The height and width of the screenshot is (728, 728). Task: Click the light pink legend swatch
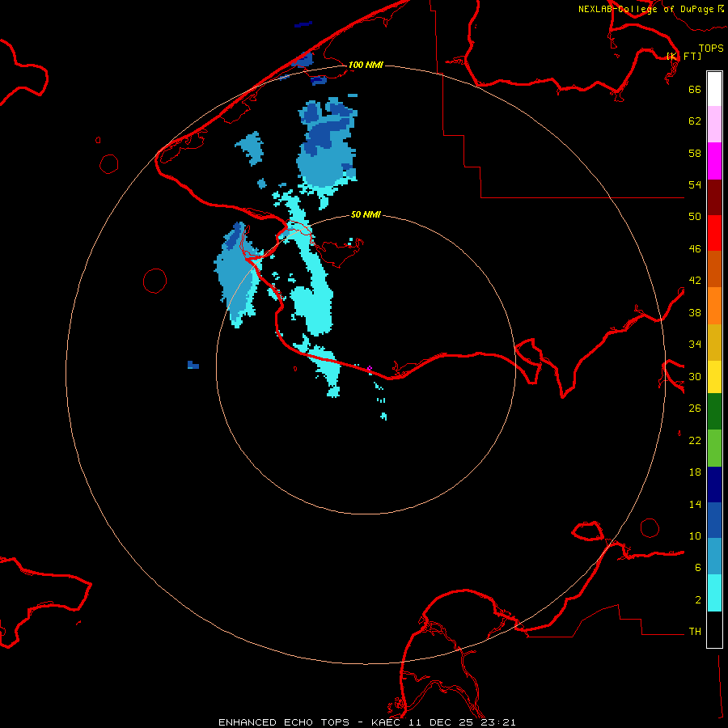coord(714,125)
